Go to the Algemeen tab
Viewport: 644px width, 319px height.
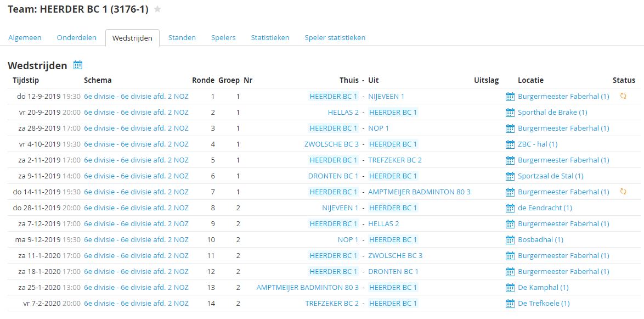click(25, 38)
